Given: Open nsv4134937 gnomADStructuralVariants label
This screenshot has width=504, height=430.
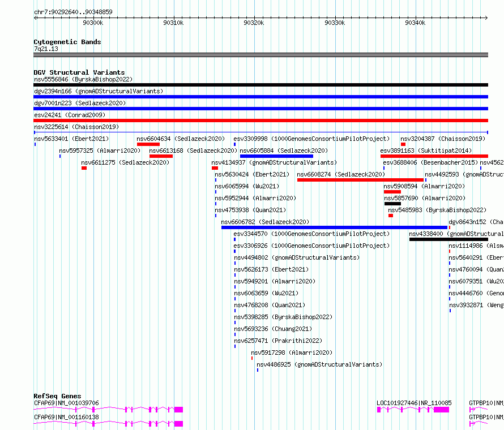Looking at the screenshot, I should click(x=274, y=162).
